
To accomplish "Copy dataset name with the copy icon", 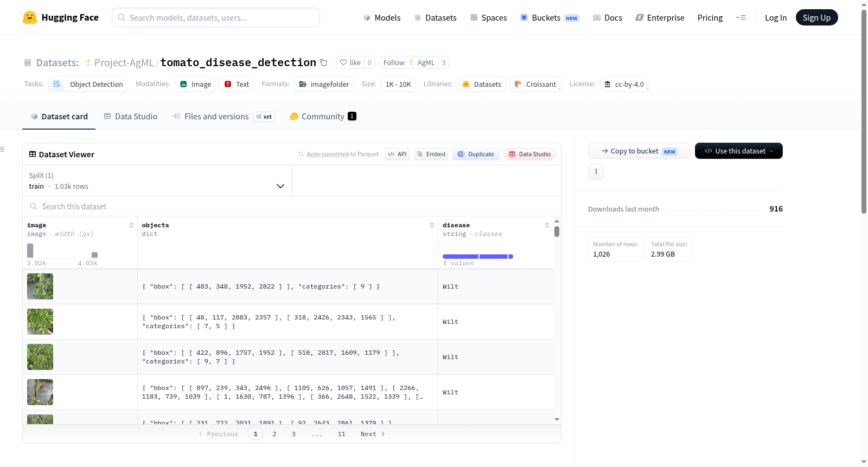I will click(x=323, y=62).
